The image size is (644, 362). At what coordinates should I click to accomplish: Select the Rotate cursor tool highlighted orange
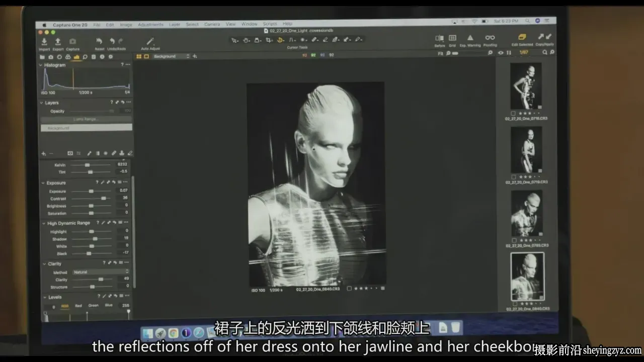[280, 40]
